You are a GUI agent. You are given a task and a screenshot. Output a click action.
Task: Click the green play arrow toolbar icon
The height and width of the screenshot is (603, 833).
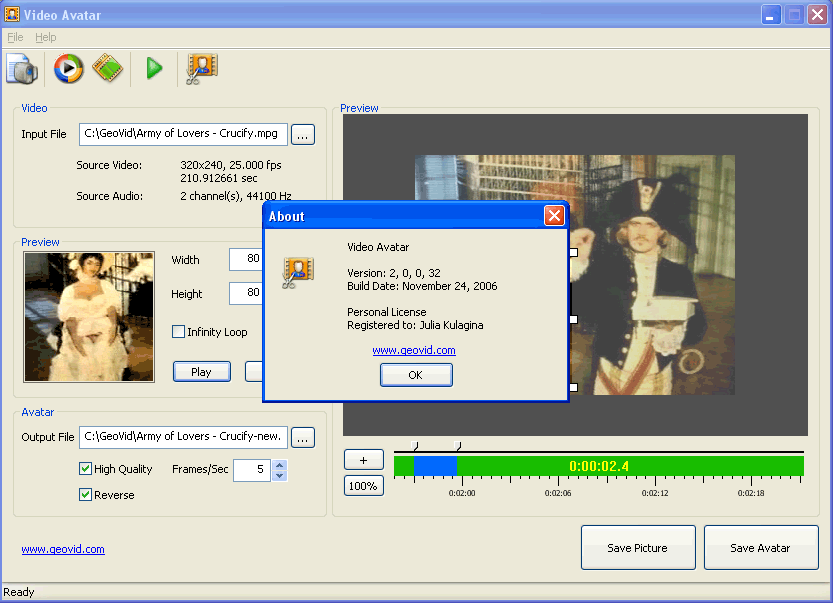coord(154,68)
